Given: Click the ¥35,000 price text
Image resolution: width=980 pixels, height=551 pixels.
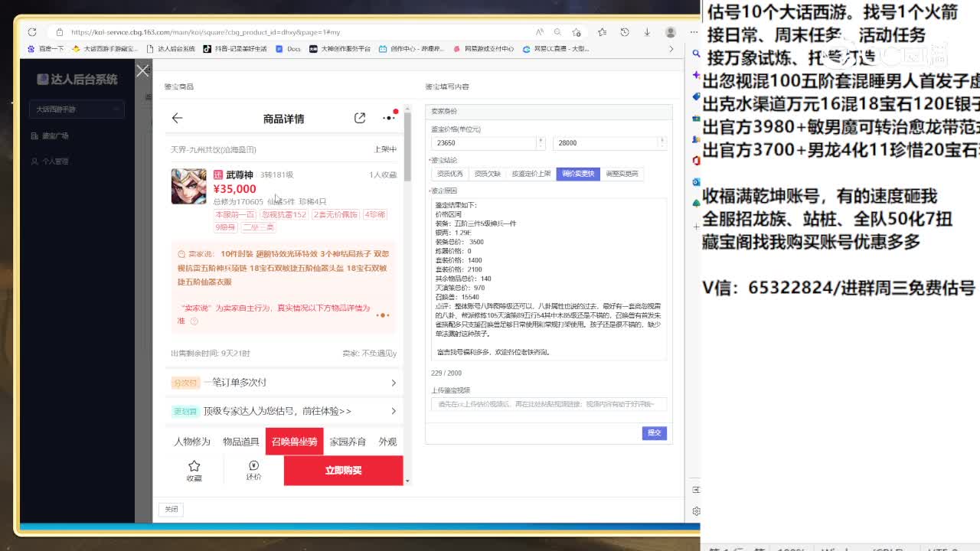Looking at the screenshot, I should 235,189.
